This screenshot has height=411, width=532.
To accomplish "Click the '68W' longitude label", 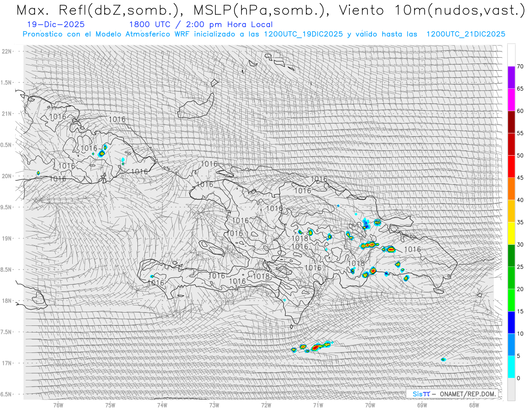I will click(474, 405).
